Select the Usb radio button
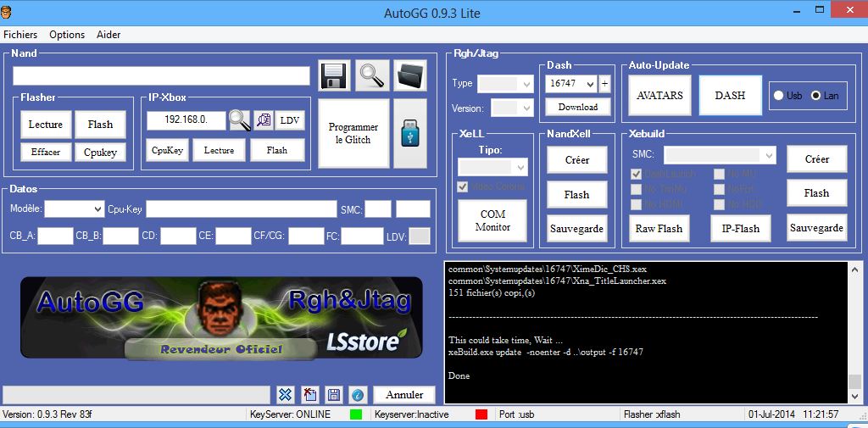This screenshot has width=868, height=428. click(x=778, y=96)
